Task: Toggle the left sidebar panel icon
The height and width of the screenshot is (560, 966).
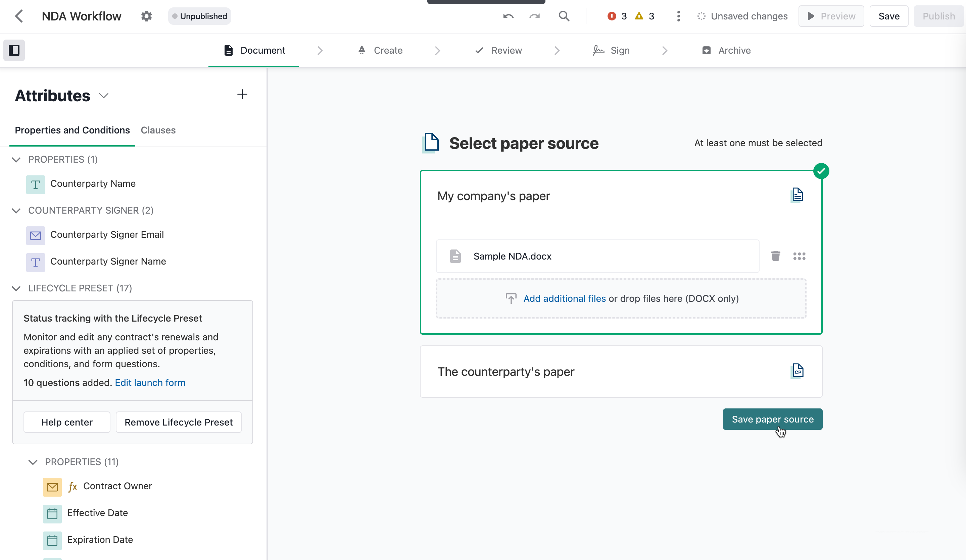Action: click(x=14, y=50)
